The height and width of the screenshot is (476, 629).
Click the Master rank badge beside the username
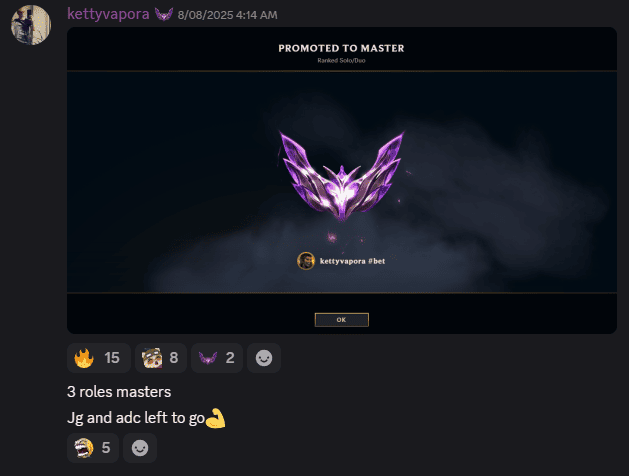tap(164, 14)
